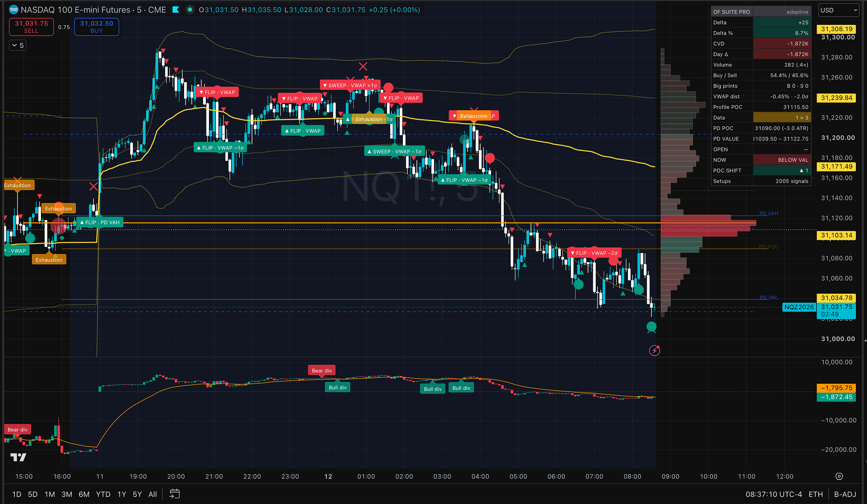Viewport: 867px width, 504px height.
Task: Click the 31,308.19 yellow price label
Action: [x=837, y=29]
